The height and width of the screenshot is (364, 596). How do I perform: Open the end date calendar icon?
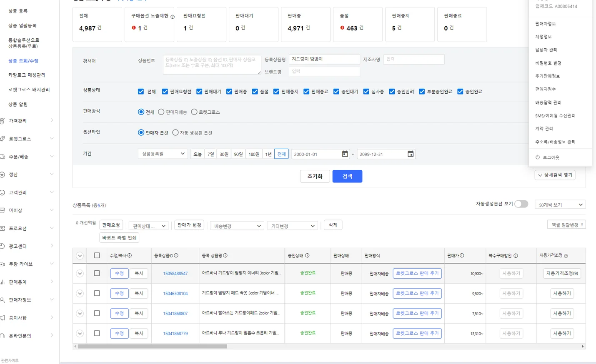[x=411, y=154]
